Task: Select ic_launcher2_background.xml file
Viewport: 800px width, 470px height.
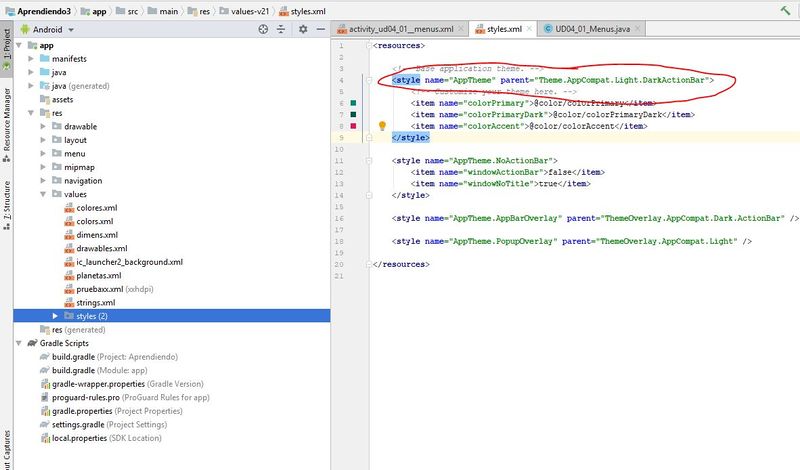Action: tap(123, 262)
